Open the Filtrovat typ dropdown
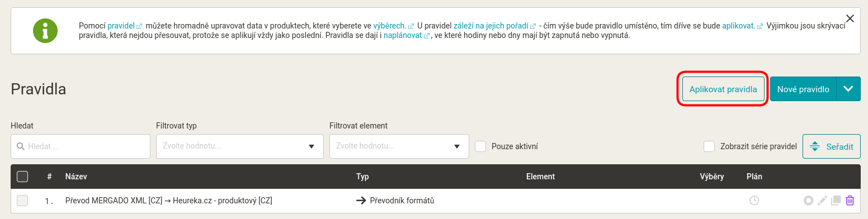The width and height of the screenshot is (868, 219). [240, 146]
